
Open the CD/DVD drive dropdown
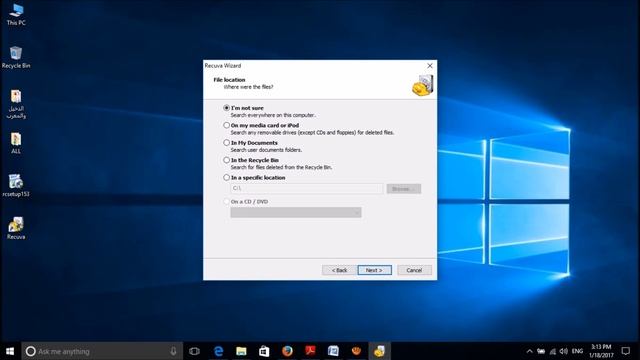[296, 213]
